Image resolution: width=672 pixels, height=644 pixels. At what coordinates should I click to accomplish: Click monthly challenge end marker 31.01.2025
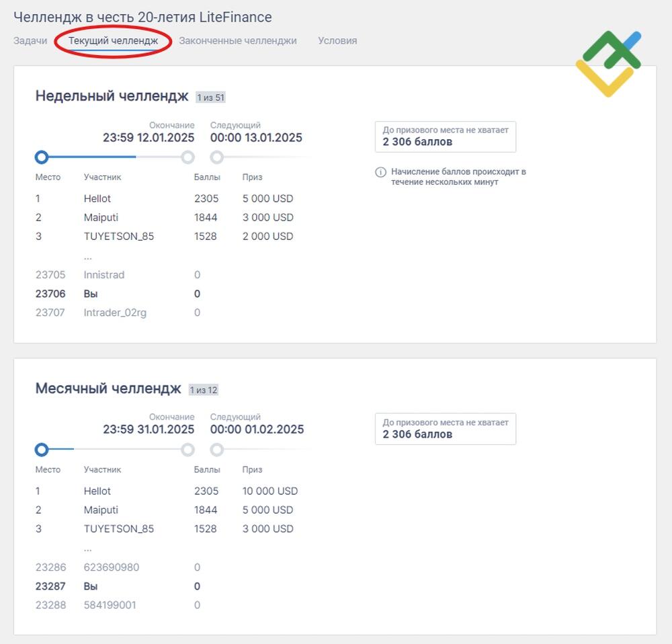point(187,450)
